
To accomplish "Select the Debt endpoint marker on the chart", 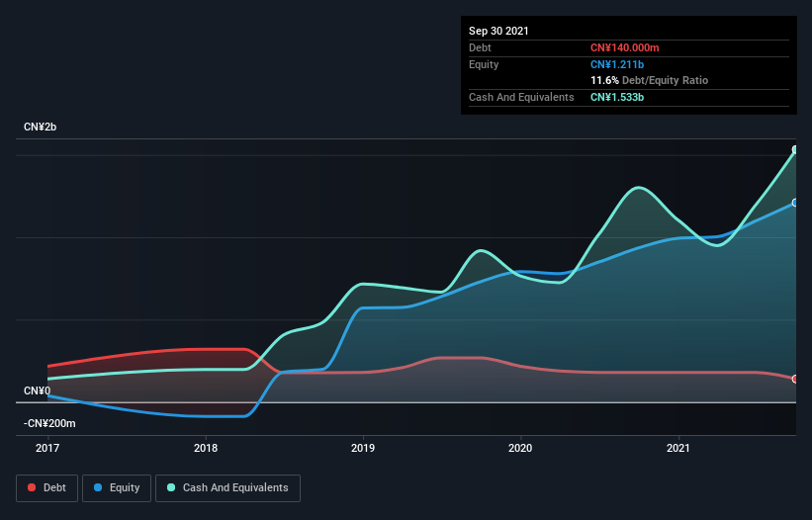I will pyautogui.click(x=795, y=379).
